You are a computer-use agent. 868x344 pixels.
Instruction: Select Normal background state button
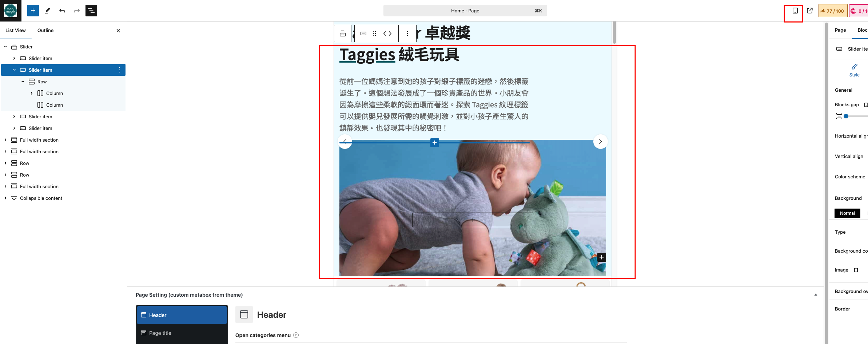coord(847,213)
